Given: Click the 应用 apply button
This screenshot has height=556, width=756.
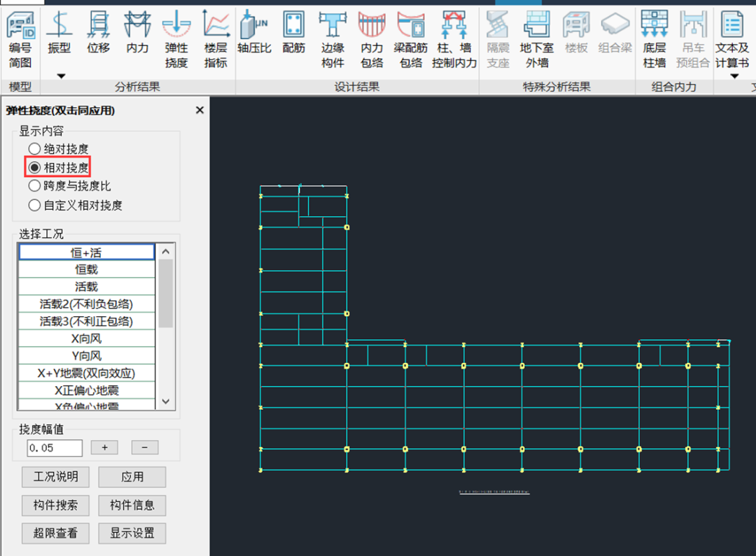Looking at the screenshot, I should pos(132,477).
